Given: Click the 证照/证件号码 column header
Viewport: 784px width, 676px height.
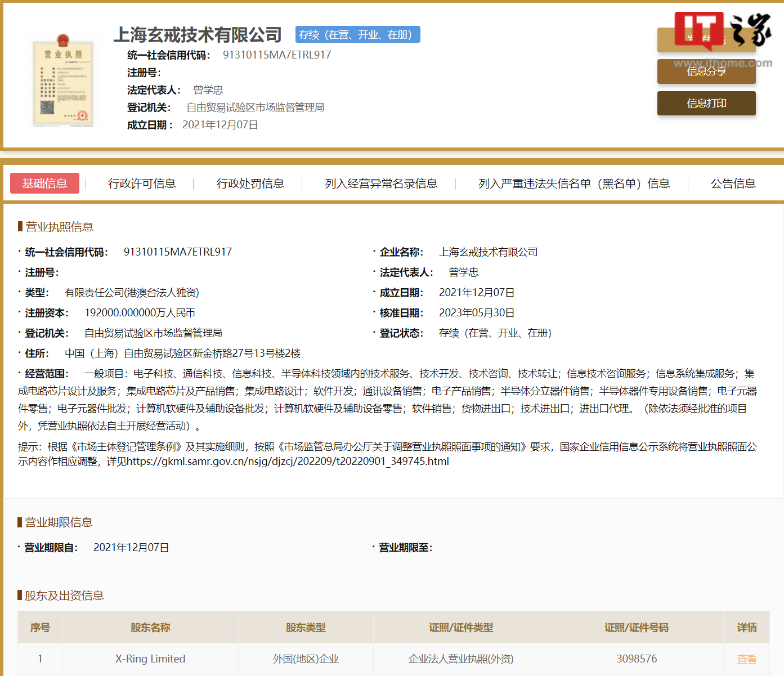Looking at the screenshot, I should (x=637, y=628).
